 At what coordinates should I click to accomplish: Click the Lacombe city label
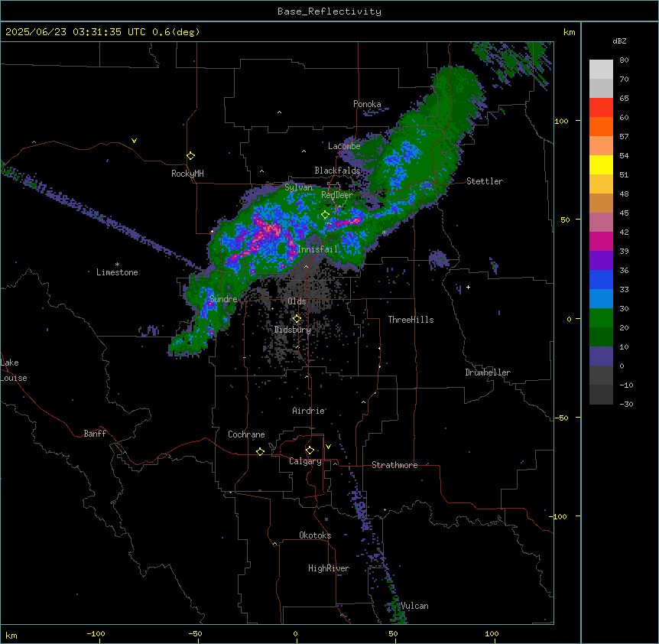point(344,146)
